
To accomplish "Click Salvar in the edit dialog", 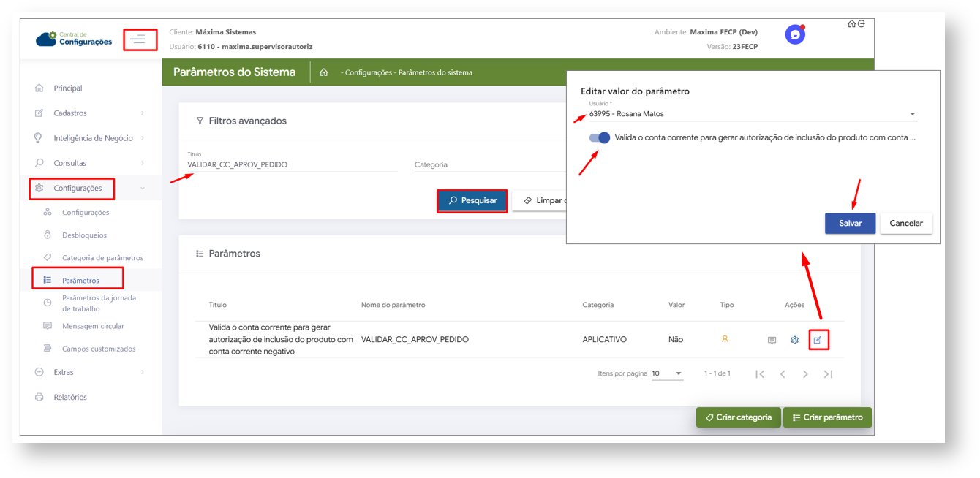I will pos(850,223).
